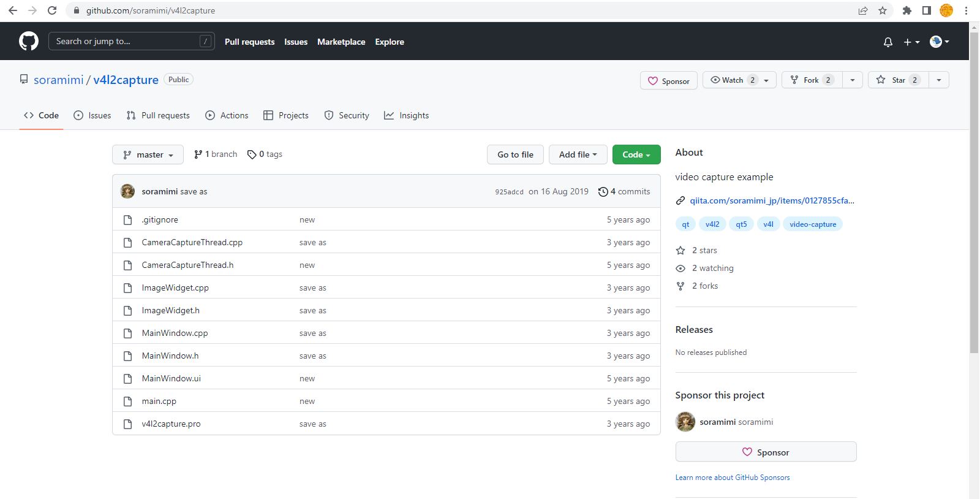Click the tag icon beside 0 tags
Image resolution: width=980 pixels, height=499 pixels.
(x=252, y=154)
